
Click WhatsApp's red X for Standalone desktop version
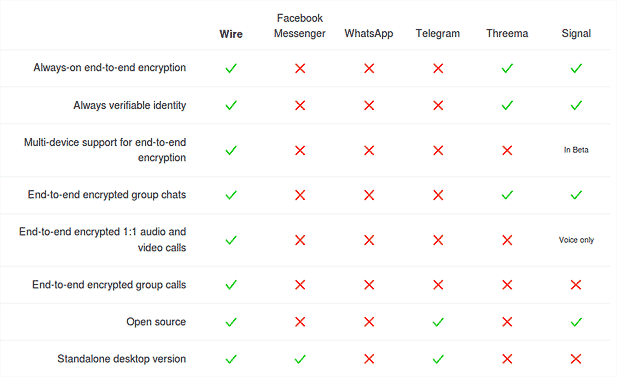pos(369,359)
